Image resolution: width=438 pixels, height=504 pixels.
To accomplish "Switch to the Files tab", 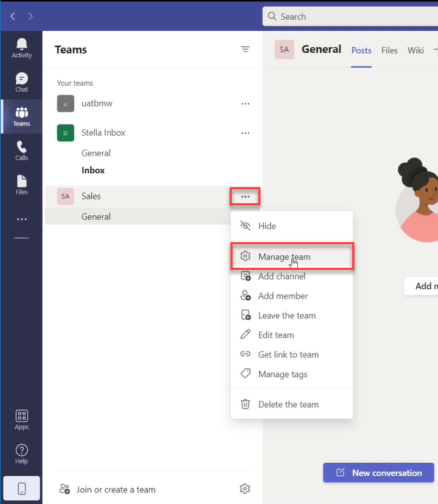I will pyautogui.click(x=390, y=51).
